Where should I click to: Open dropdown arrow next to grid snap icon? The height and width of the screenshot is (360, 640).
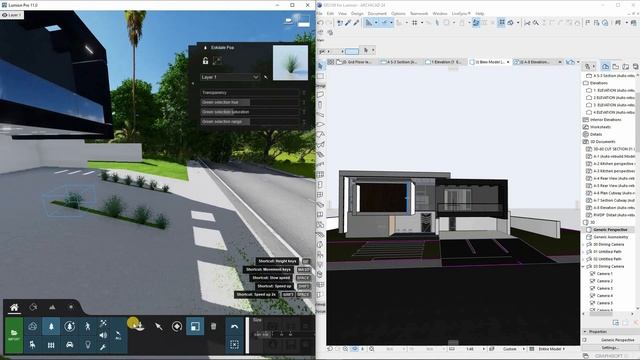coord(422,23)
